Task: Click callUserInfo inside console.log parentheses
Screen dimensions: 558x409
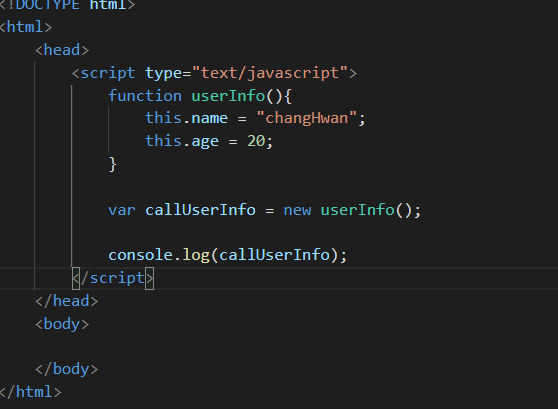Action: pyautogui.click(x=274, y=255)
